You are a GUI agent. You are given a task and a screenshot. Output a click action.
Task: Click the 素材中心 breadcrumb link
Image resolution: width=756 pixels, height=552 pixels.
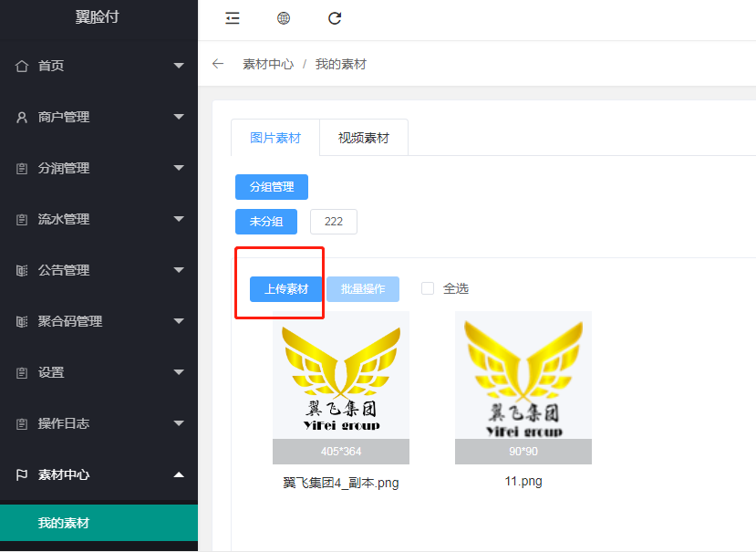(x=268, y=64)
